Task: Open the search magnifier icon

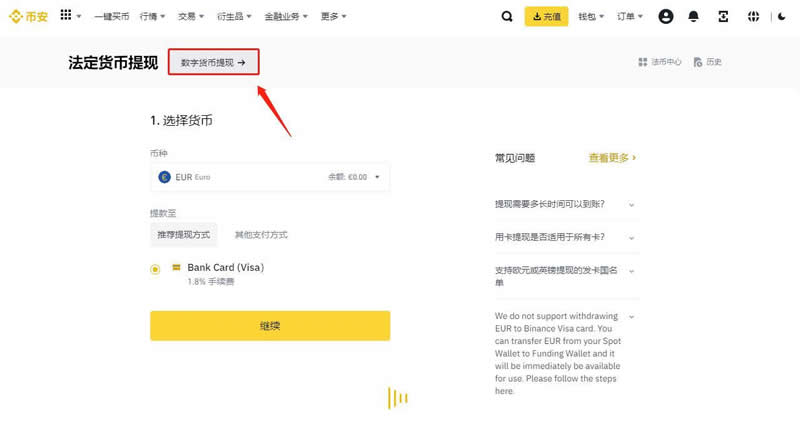Action: pos(507,16)
